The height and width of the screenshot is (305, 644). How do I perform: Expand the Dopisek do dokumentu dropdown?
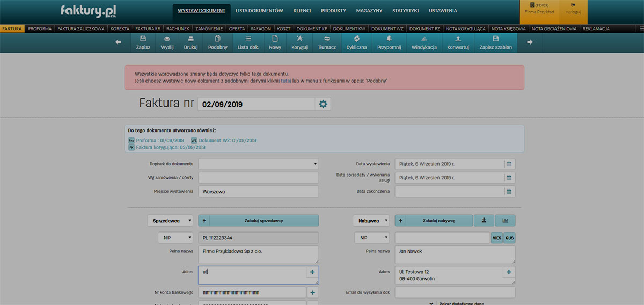258,164
